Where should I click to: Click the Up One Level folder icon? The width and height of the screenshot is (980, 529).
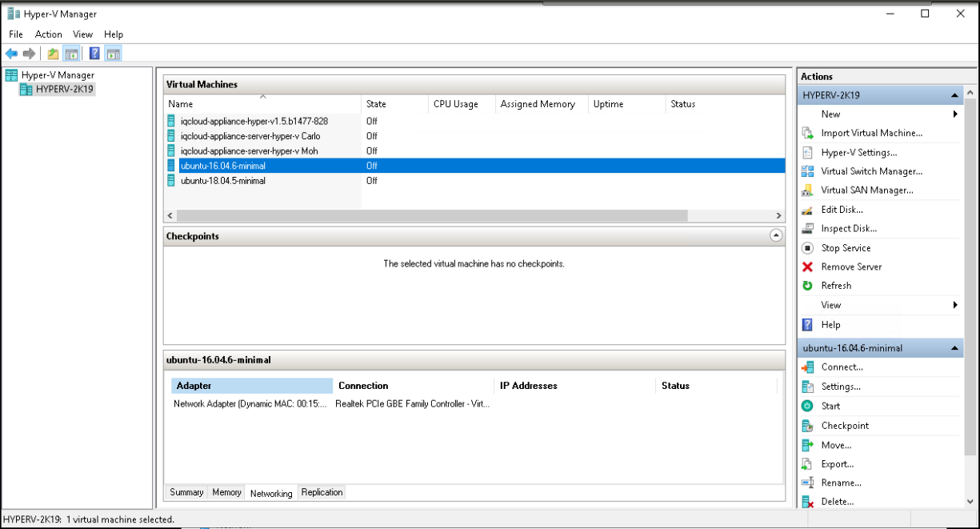(x=53, y=54)
